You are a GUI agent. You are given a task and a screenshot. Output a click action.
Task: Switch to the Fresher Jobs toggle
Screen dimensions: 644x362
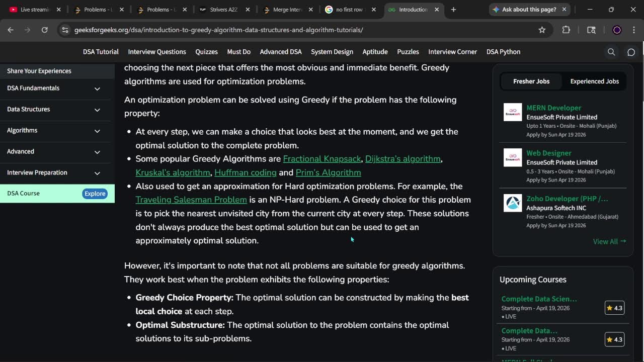pos(531,81)
